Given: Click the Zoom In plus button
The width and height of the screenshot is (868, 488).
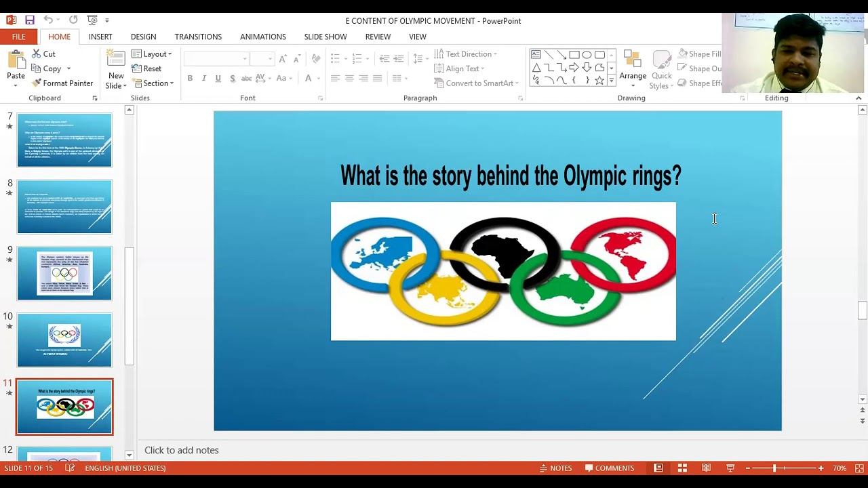Looking at the screenshot, I should pyautogui.click(x=821, y=468).
